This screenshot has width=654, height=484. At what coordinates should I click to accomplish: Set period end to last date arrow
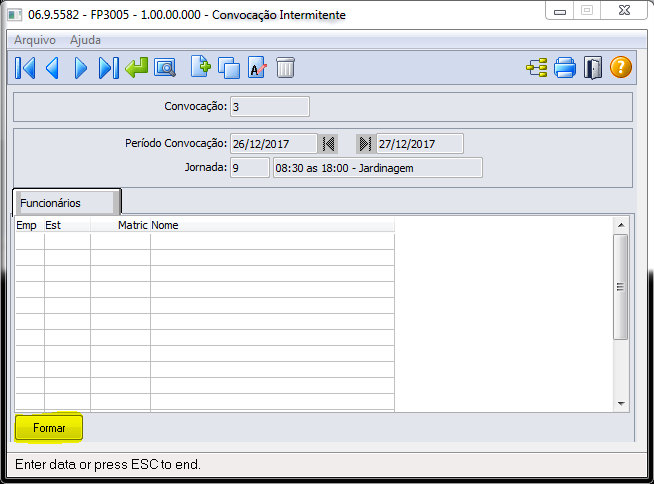coord(365,144)
